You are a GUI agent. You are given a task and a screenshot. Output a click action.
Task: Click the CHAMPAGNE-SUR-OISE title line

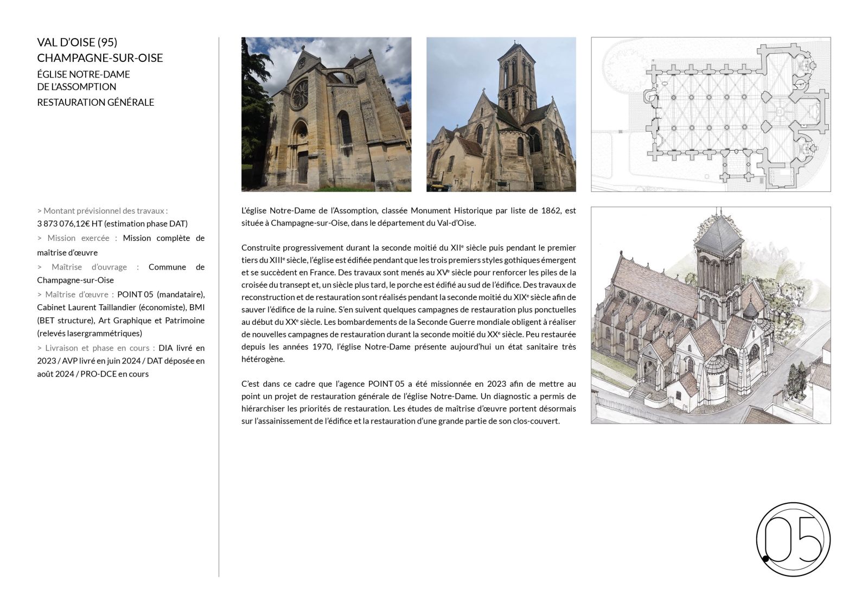click(100, 58)
